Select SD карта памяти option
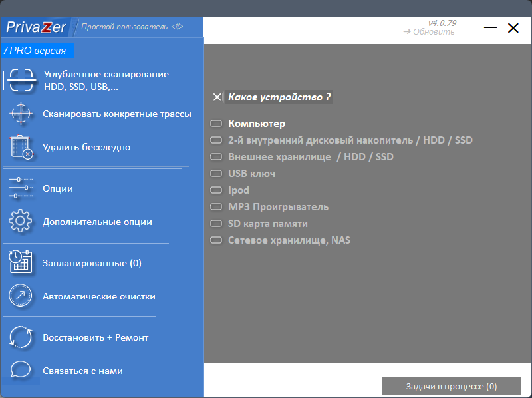Image resolution: width=532 pixels, height=398 pixels. pos(259,224)
